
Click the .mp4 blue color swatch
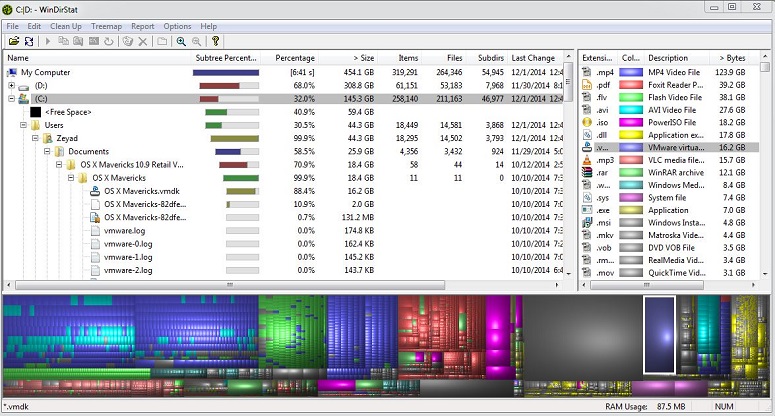pos(631,72)
